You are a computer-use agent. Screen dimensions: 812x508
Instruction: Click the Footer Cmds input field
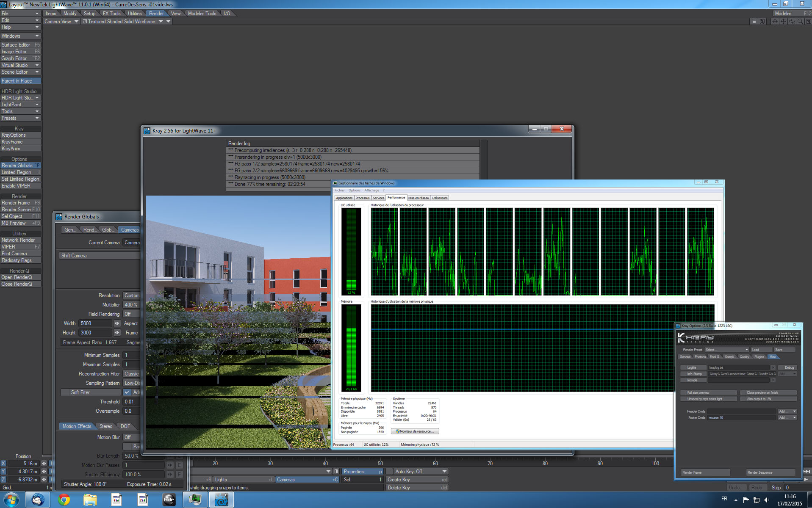click(741, 418)
